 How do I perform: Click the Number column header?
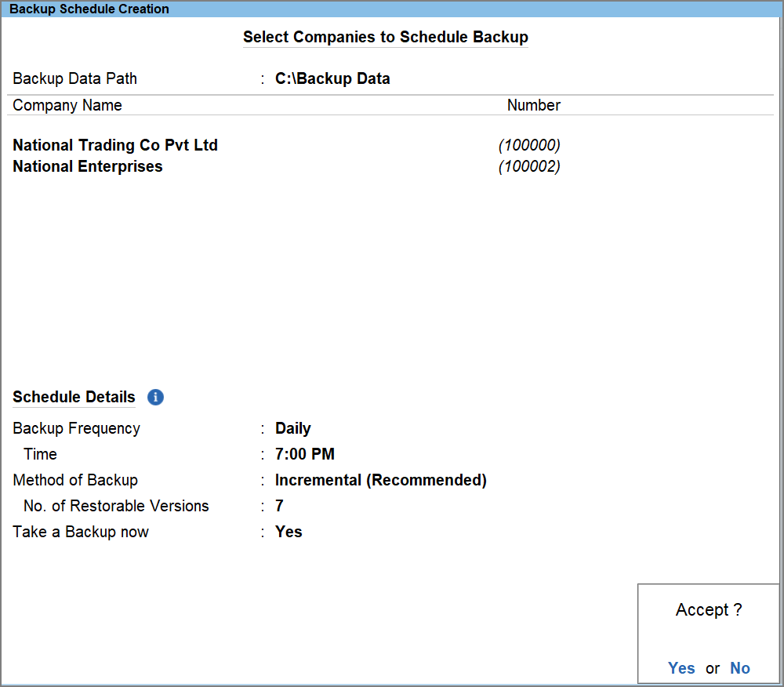534,105
